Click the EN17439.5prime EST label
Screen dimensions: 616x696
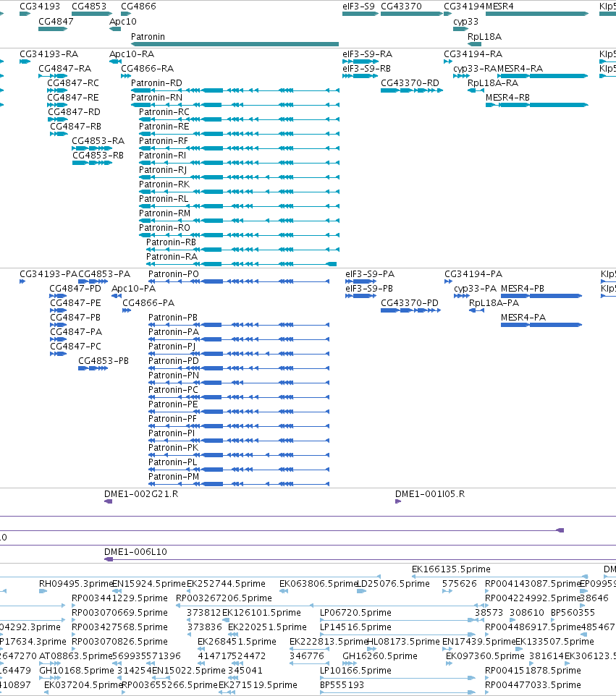pos(478,642)
